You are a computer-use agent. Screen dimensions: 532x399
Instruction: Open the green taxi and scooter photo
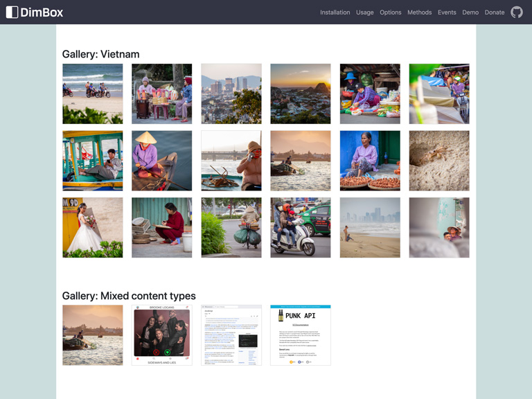[301, 228]
